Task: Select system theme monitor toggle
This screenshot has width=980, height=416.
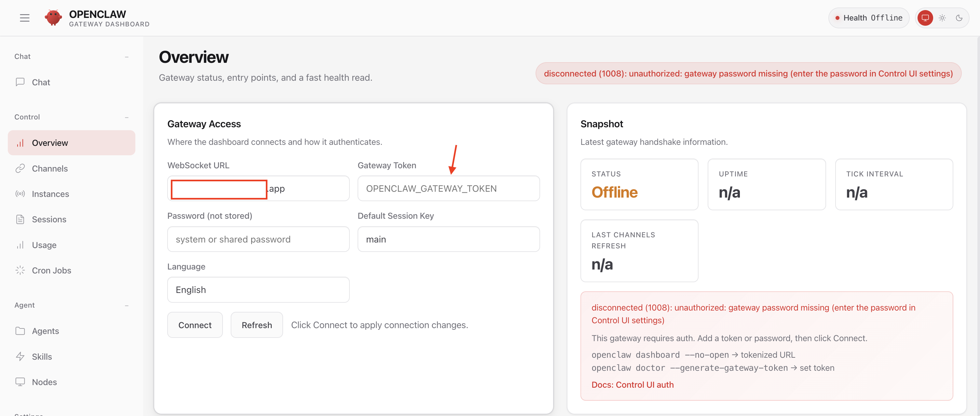Action: pos(925,18)
